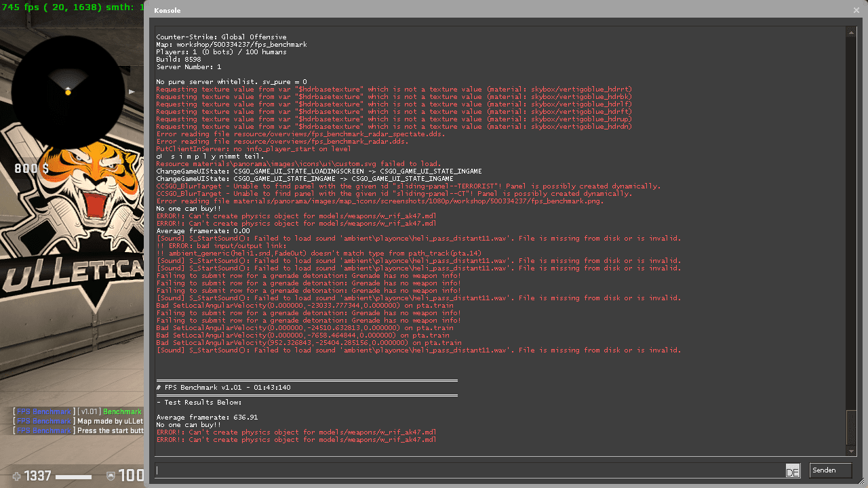Click the health cross icon in HUD
This screenshot has width=868, height=488.
point(17,476)
